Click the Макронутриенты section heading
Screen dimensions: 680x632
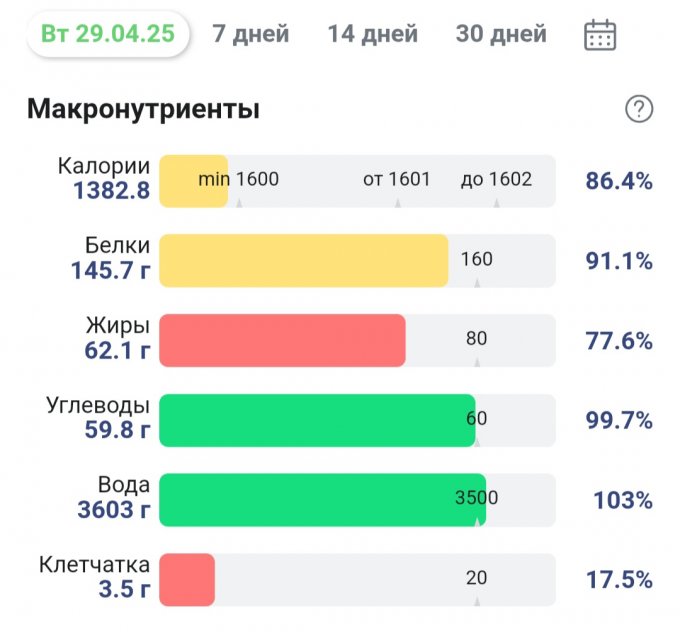click(143, 109)
